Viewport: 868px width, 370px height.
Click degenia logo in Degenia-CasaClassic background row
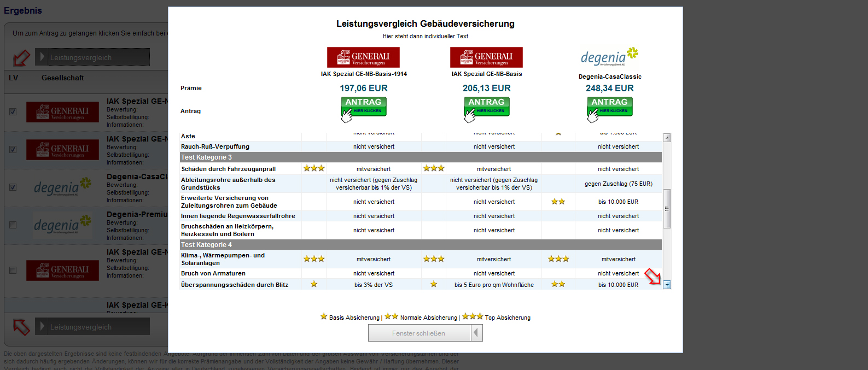[x=62, y=187]
